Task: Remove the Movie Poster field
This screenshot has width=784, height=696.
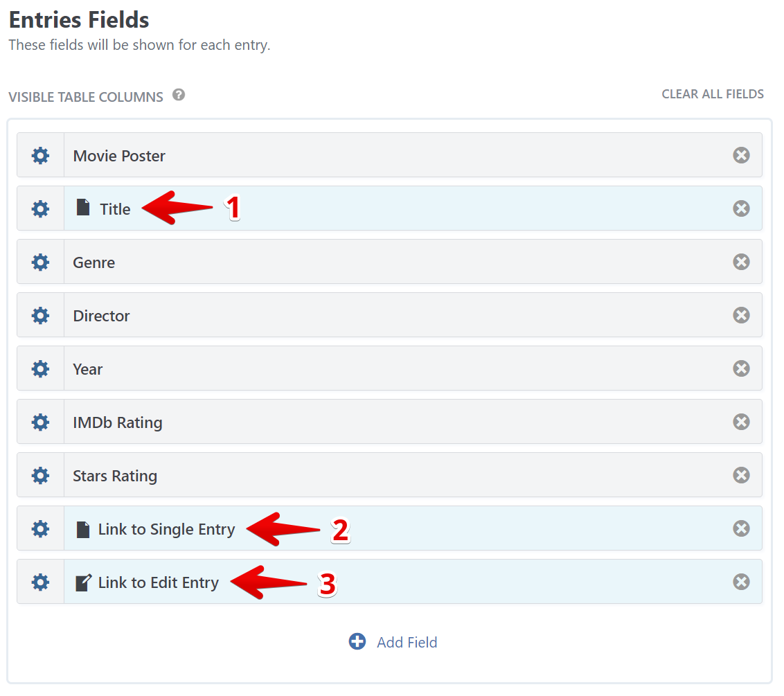Action: 741,155
